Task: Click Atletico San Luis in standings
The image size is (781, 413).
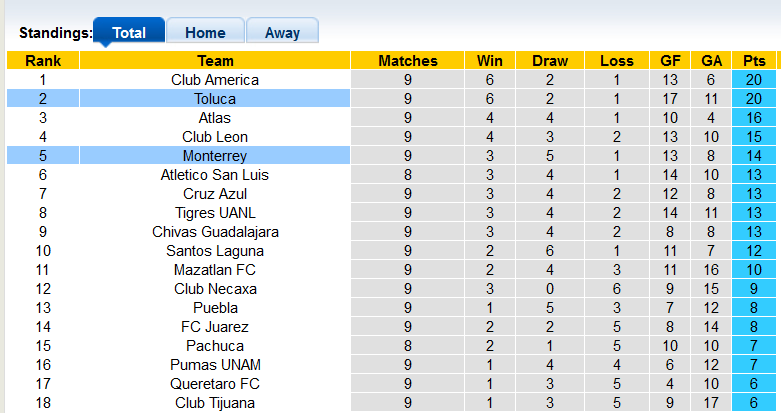Action: click(x=215, y=175)
